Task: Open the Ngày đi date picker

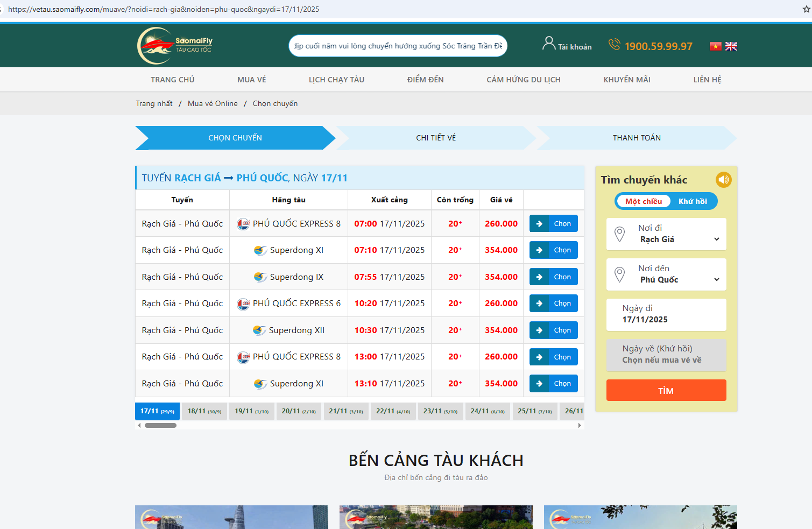Action: pos(666,314)
